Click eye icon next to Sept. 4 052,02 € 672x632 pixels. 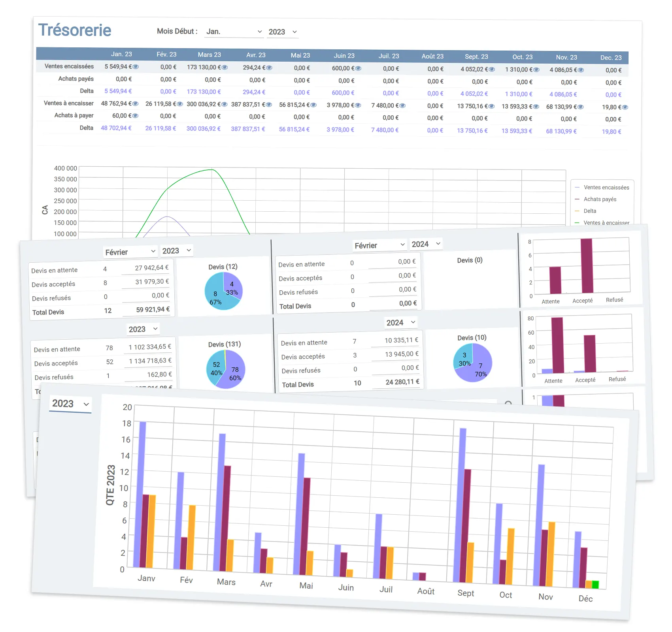pos(491,69)
